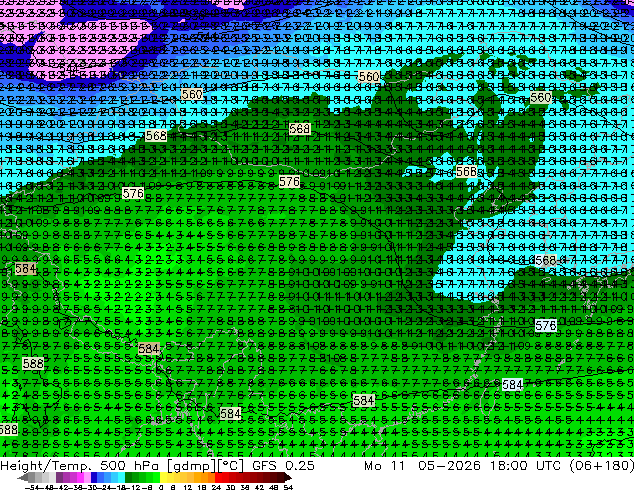Image resolution: width=634 pixels, height=490 pixels.
Task: Click the dark brown right arrow end of color bar
Action: [288, 477]
